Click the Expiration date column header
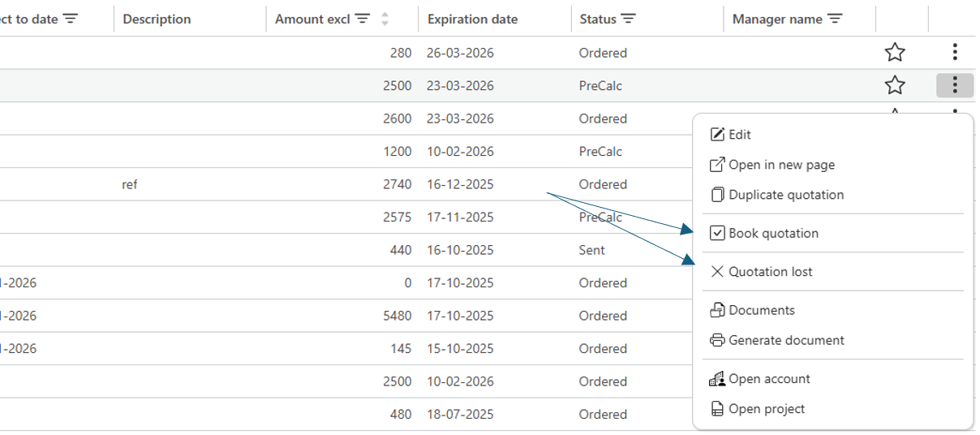 coord(472,19)
